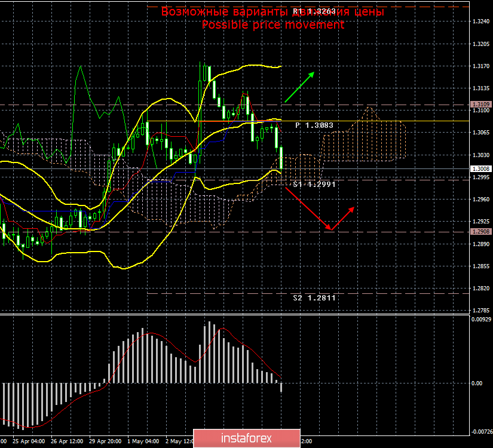
Task: Click the 1.2785 price axis value
Action: pyautogui.click(x=481, y=311)
